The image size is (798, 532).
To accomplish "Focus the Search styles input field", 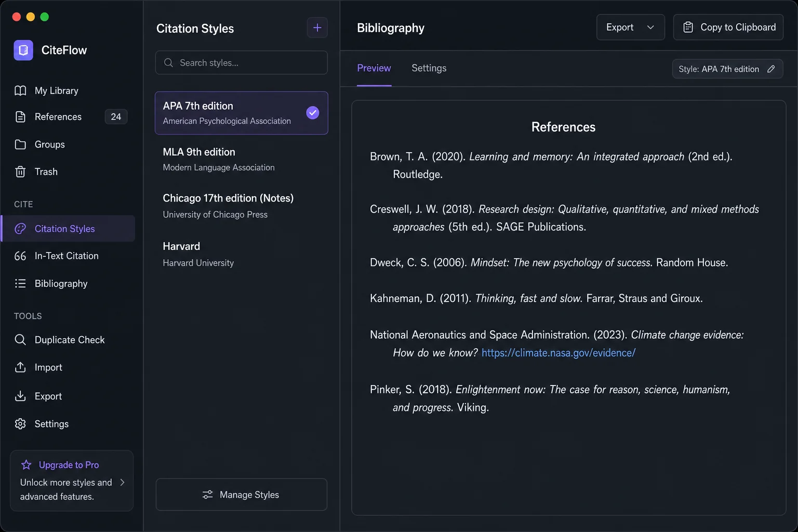I will point(242,63).
